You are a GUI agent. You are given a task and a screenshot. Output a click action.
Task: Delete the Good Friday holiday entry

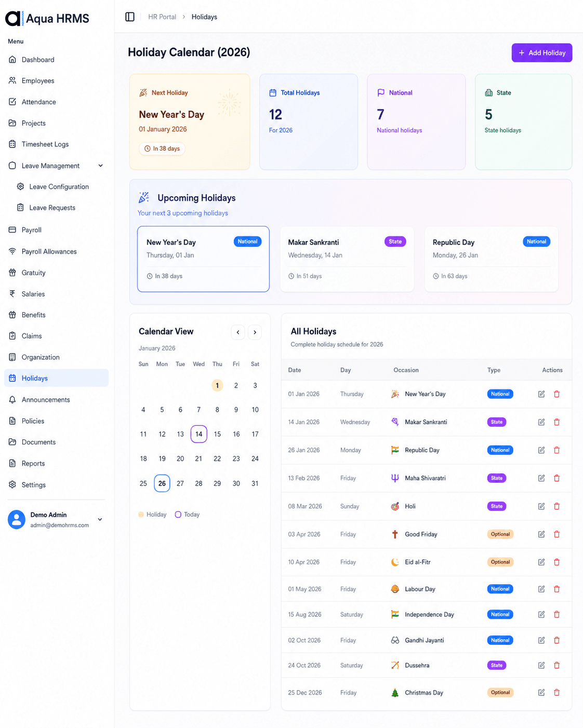click(556, 534)
